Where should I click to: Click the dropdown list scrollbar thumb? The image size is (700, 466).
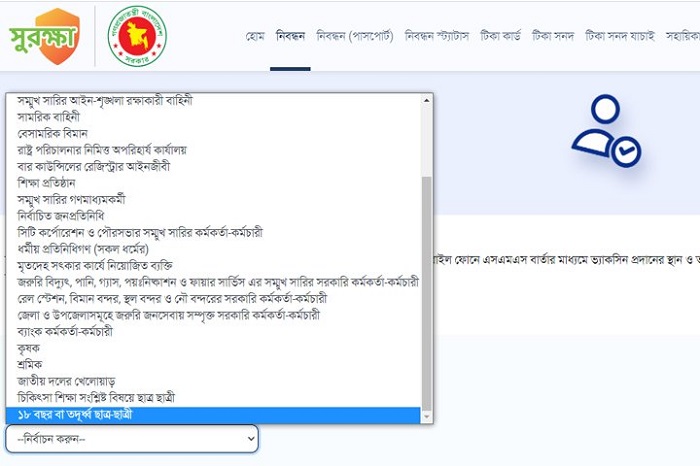point(427,293)
